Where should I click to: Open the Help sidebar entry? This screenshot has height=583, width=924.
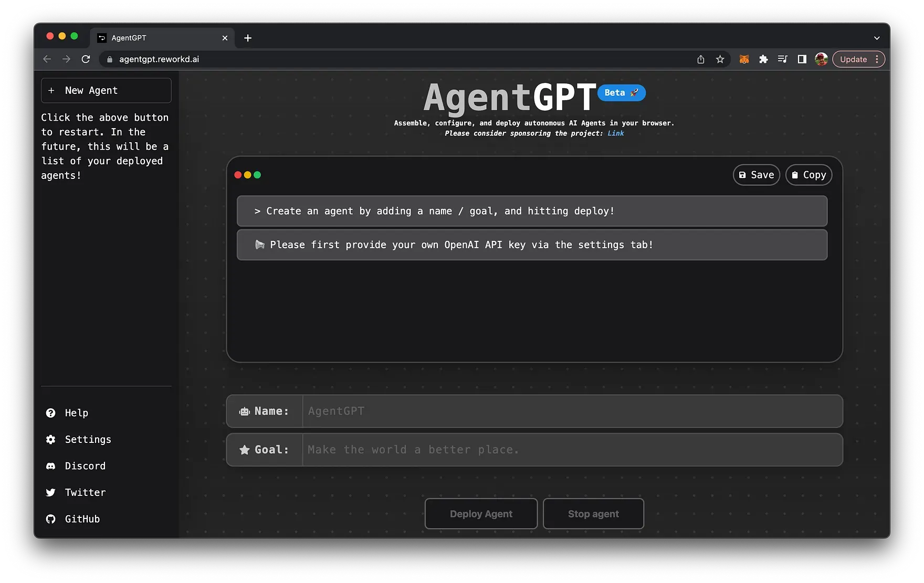point(76,413)
